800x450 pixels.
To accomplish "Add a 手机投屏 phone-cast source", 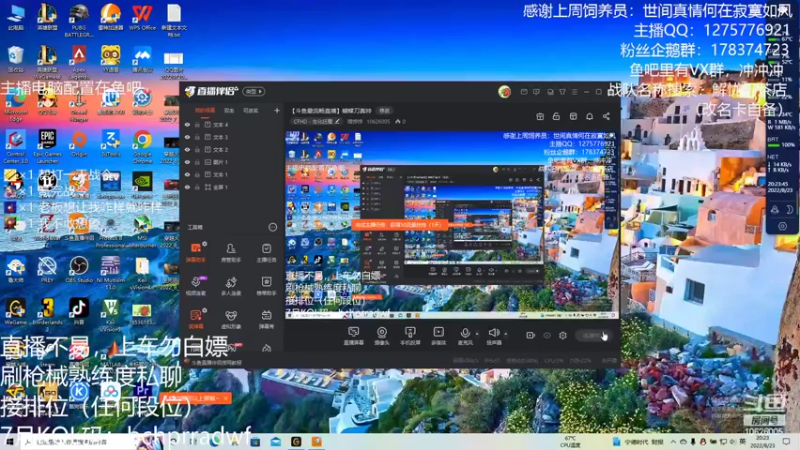I will [x=410, y=336].
